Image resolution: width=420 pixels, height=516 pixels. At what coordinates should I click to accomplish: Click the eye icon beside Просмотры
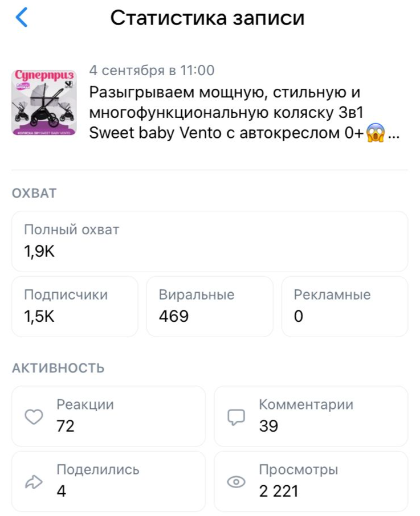[x=236, y=482]
